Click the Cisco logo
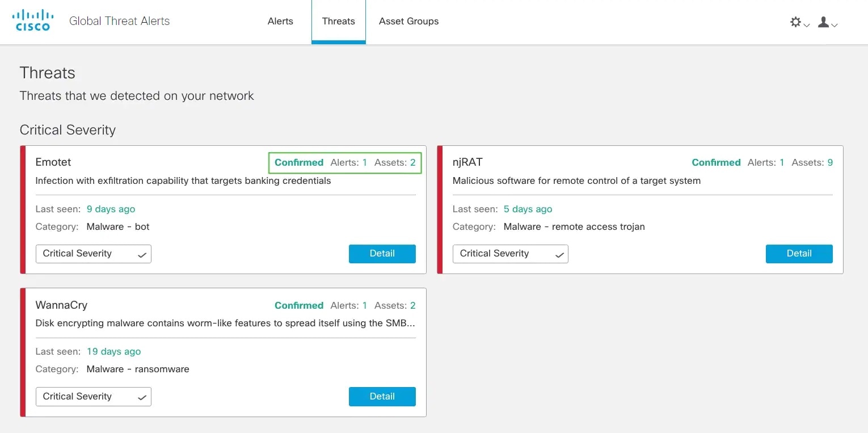 pos(32,20)
